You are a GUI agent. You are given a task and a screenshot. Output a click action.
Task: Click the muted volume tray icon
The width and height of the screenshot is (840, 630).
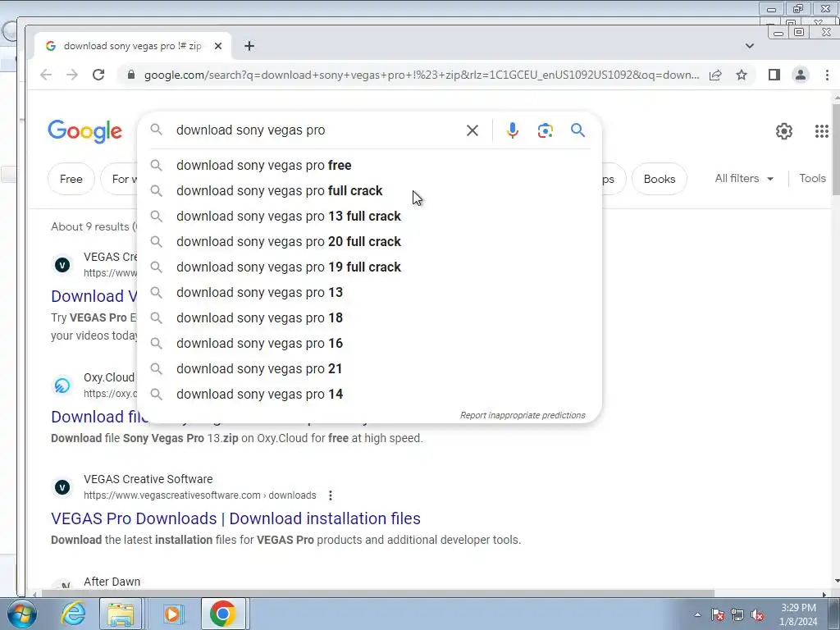point(757,614)
